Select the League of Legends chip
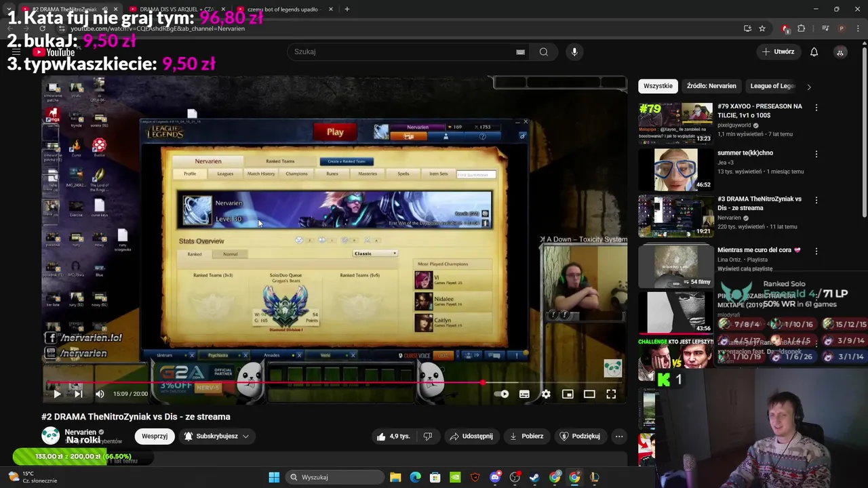 (772, 86)
